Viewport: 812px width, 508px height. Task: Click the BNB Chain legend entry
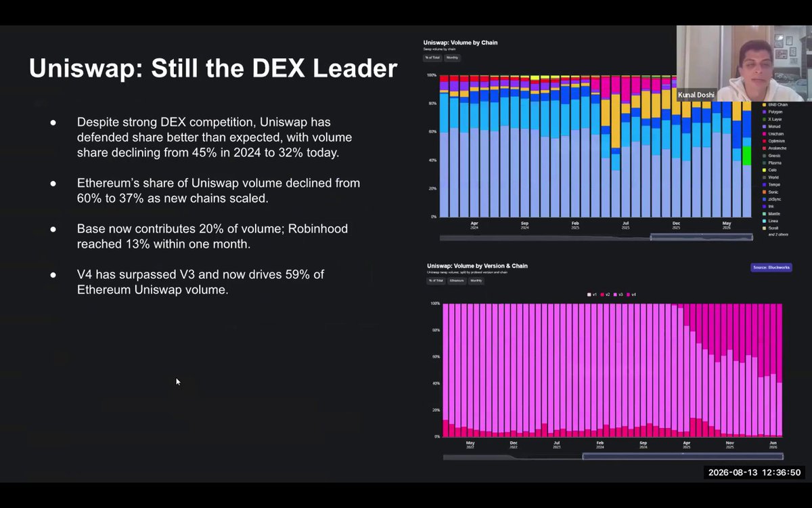tap(775, 105)
